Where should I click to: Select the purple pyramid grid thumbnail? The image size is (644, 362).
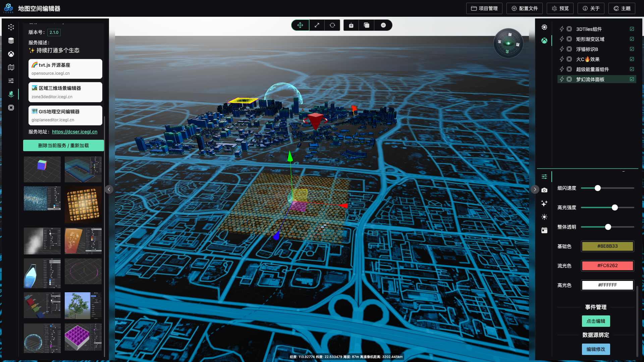tap(83, 338)
